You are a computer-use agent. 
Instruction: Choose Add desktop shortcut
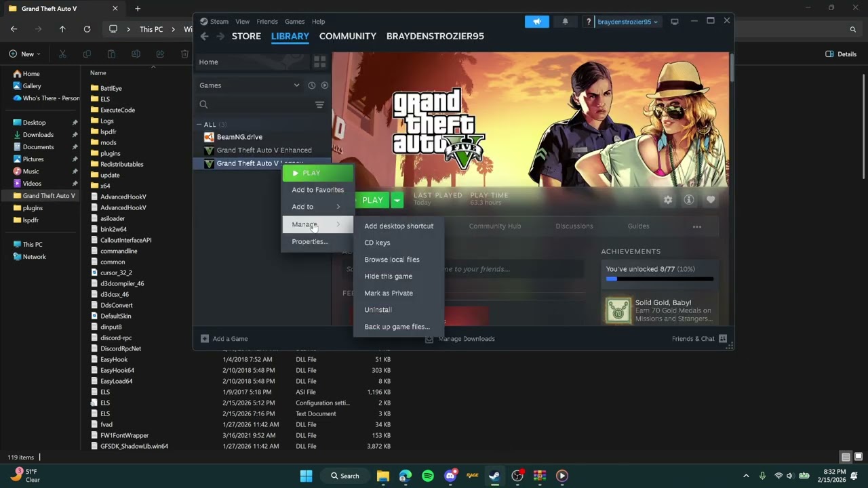pyautogui.click(x=399, y=226)
